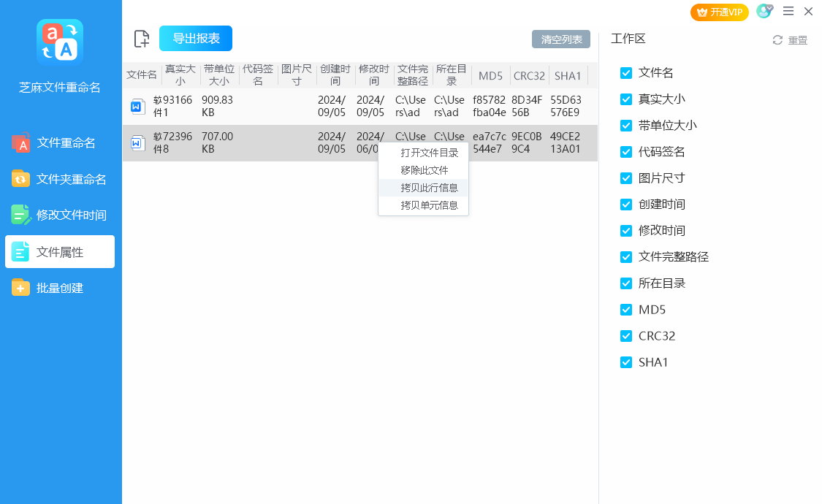Screen dimensions: 822x504
Task: Click the 修改文件时间 sidebar icon
Action: 21,215
